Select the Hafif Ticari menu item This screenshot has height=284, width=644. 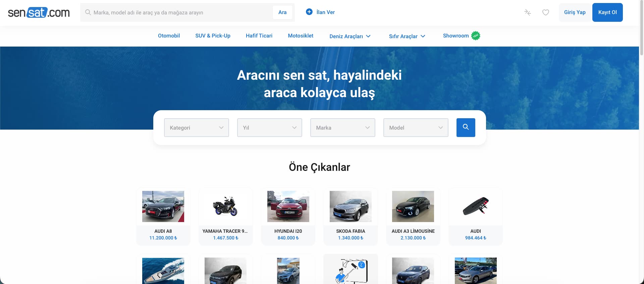259,36
